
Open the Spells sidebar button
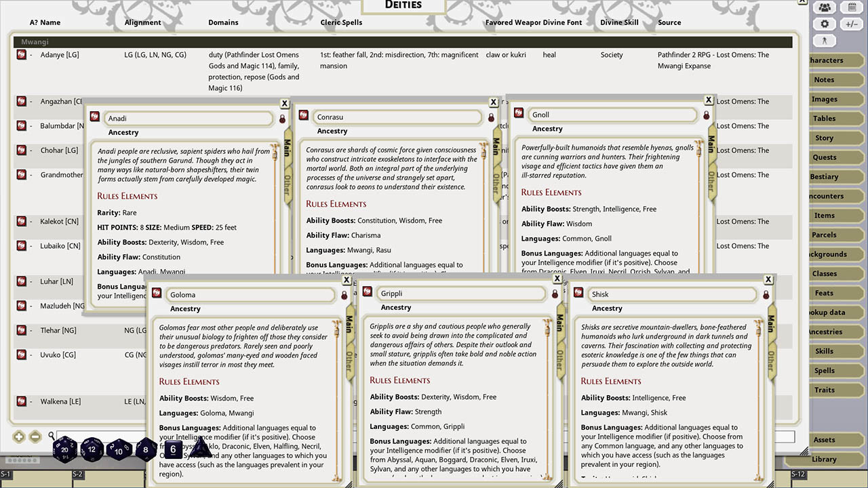[825, 371]
